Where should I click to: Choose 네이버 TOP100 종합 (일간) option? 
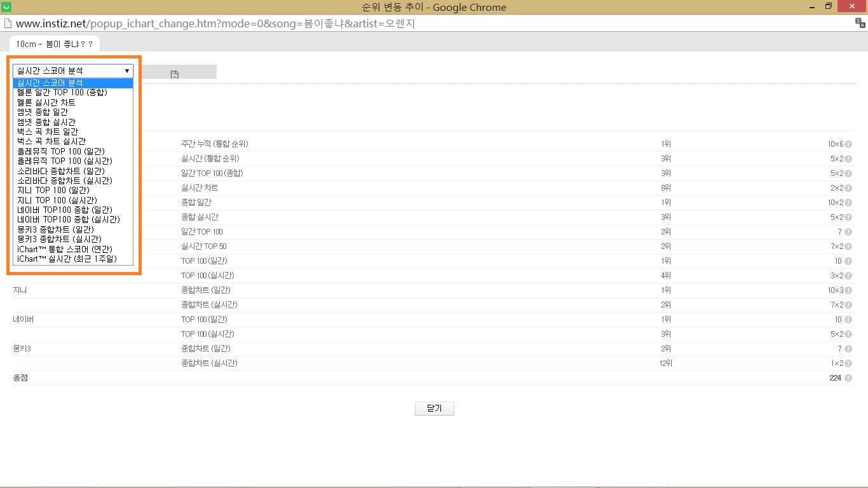[73, 210]
